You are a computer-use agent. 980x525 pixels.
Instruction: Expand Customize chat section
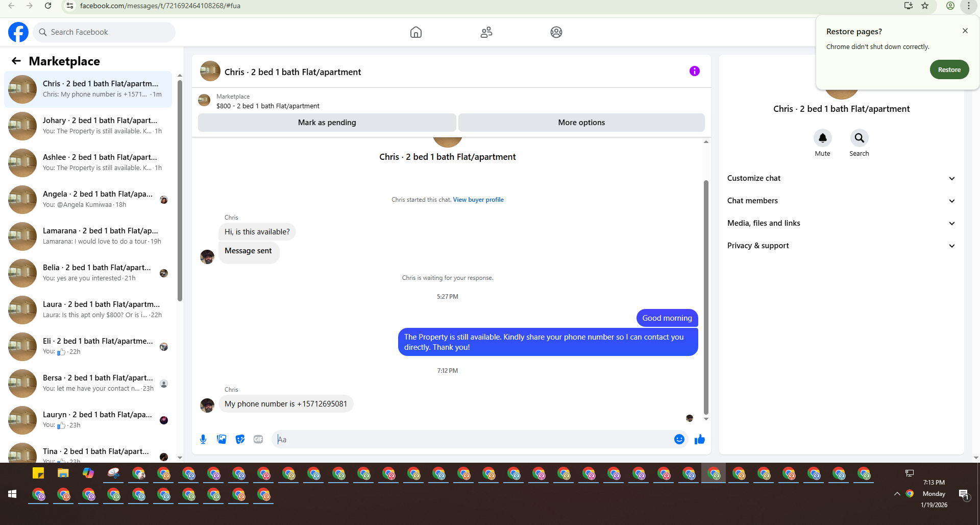pyautogui.click(x=841, y=178)
